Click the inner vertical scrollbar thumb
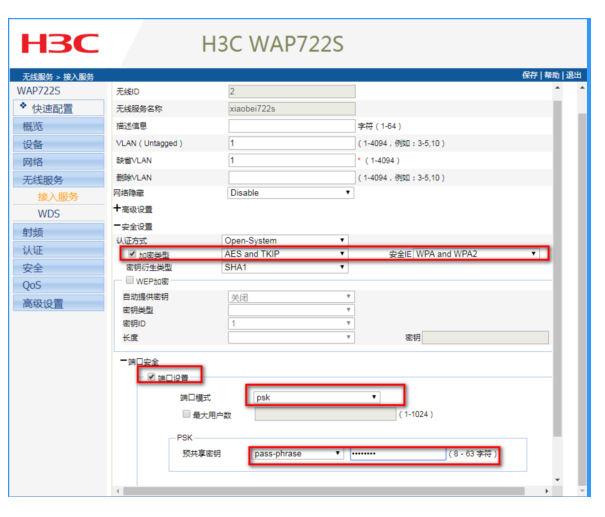Image resolution: width=605 pixels, height=517 pixels. click(557, 269)
